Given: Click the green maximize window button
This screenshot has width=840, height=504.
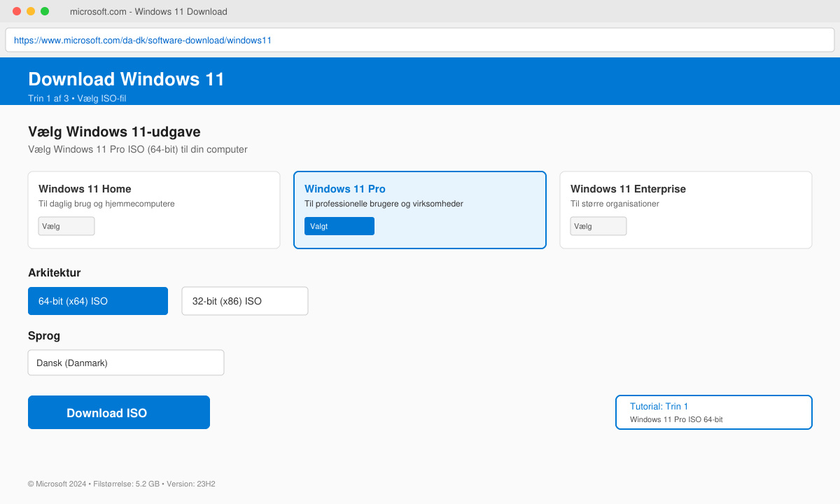Looking at the screenshot, I should point(45,11).
